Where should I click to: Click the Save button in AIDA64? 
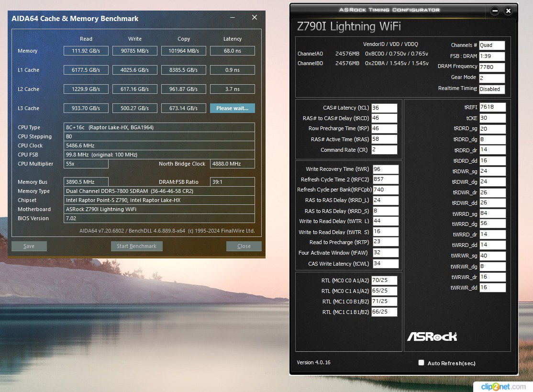pyautogui.click(x=29, y=246)
